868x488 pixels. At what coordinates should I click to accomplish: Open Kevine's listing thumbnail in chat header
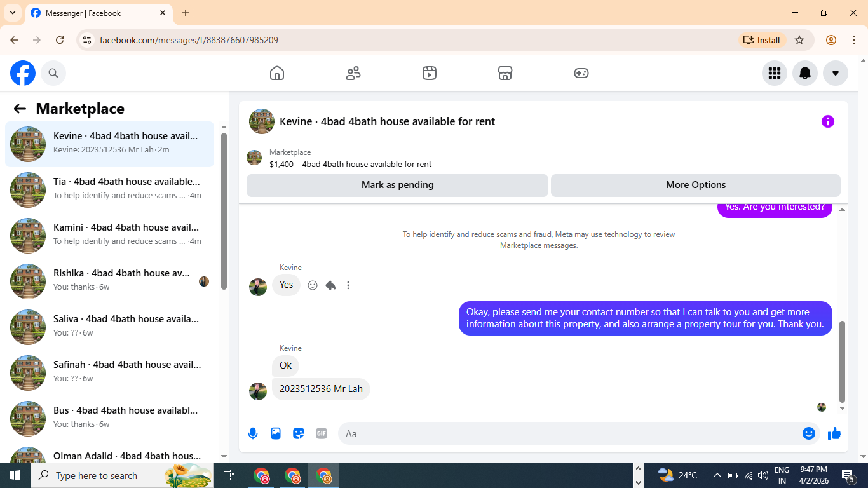262,121
